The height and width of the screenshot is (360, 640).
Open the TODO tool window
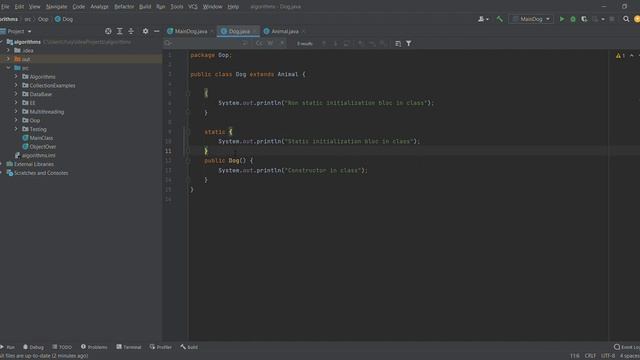click(x=62, y=347)
